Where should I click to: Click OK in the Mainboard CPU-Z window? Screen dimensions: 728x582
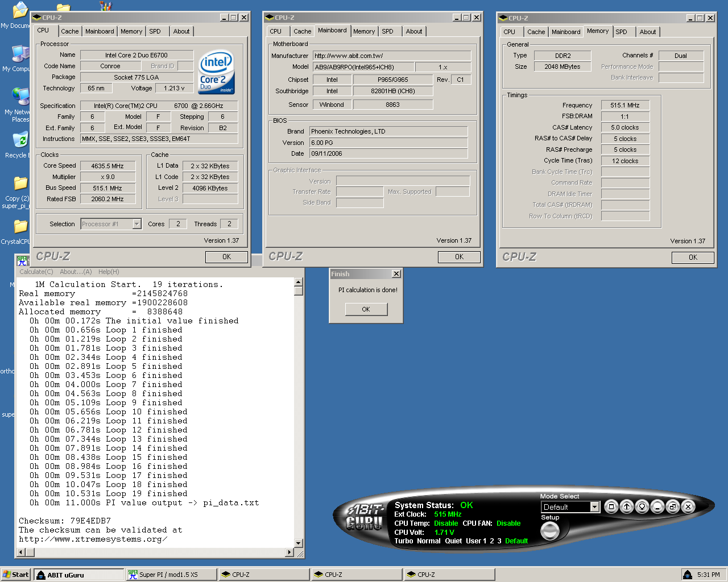point(459,257)
